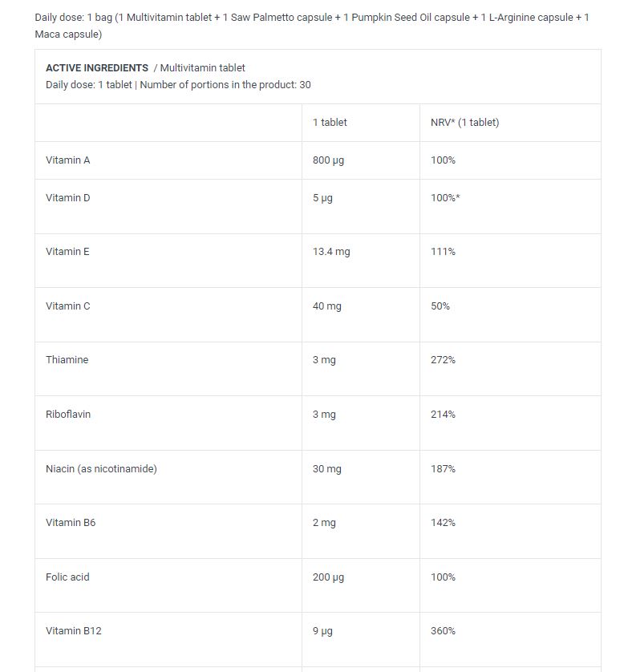Click the Folic acid row label
The image size is (624, 672).
67,577
